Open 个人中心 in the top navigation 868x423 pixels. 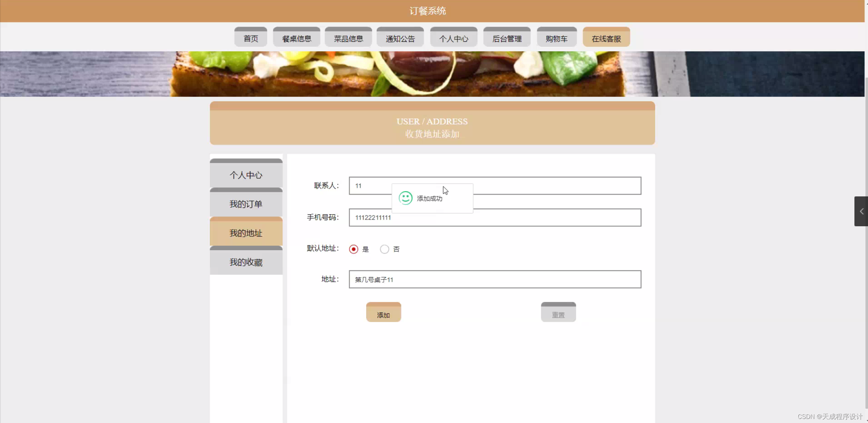[x=454, y=38]
